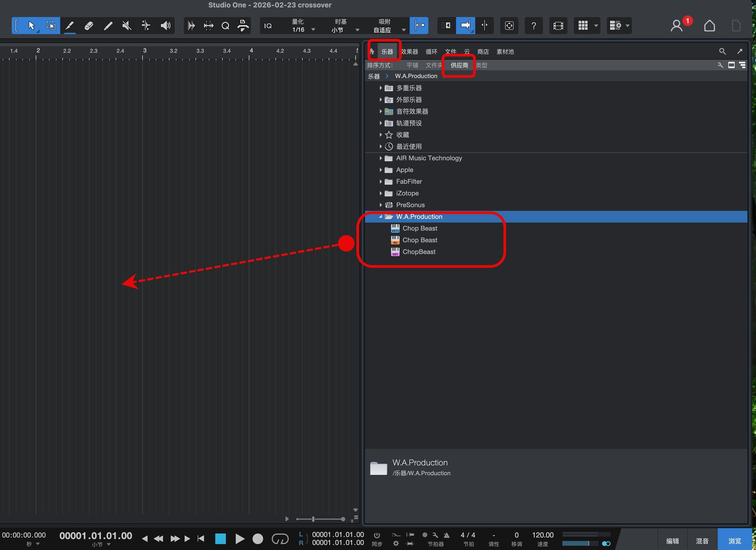Sort browser by 类型 type
The width and height of the screenshot is (756, 550).
(x=482, y=65)
